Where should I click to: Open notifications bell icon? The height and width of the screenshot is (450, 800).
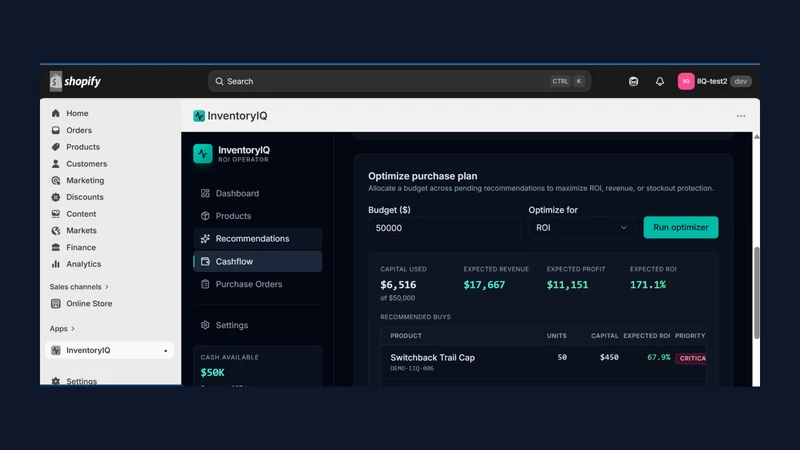pos(660,82)
